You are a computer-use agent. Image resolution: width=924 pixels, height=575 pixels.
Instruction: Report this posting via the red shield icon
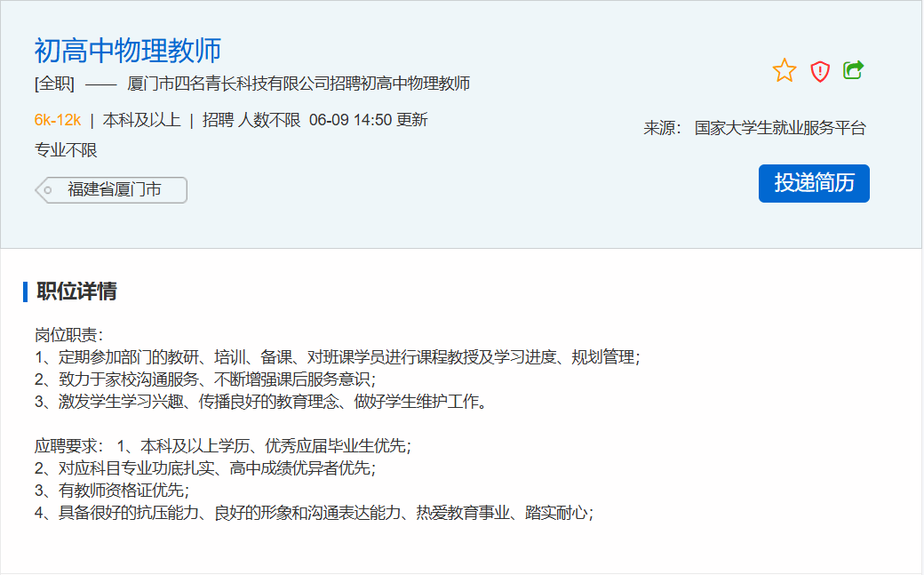[820, 71]
